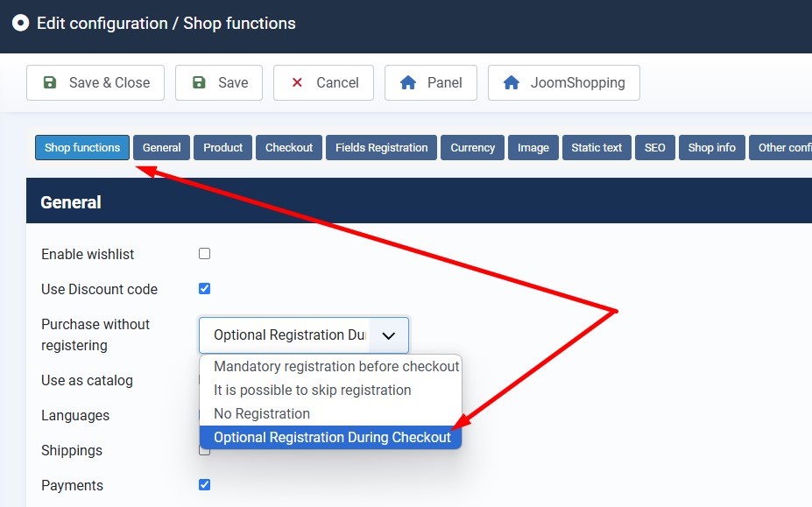Click the house icon beside Panel

(x=407, y=82)
